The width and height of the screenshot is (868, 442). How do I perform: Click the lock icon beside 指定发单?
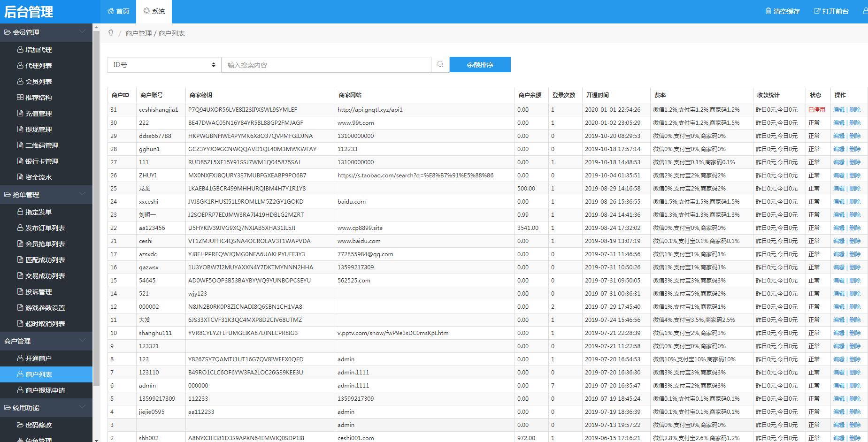[20, 212]
